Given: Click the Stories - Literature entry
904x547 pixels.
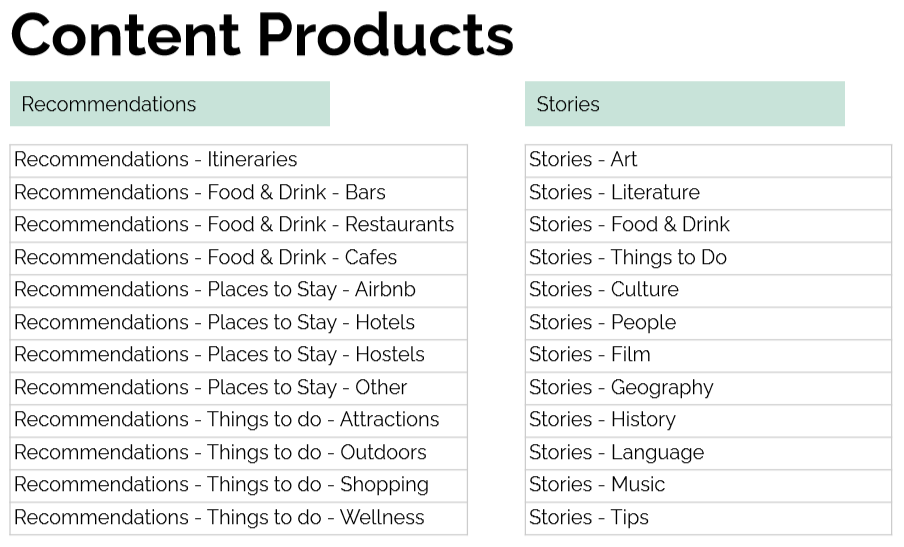Looking at the screenshot, I should pyautogui.click(x=707, y=193).
